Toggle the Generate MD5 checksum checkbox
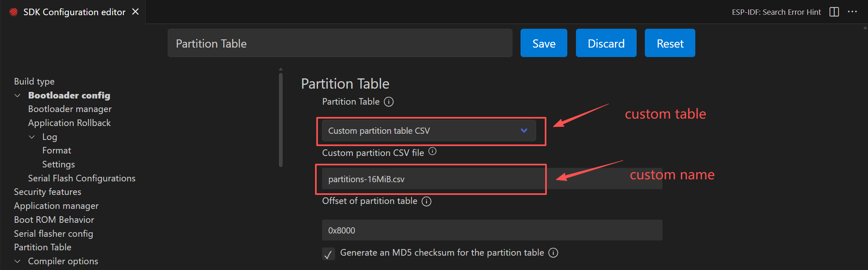The height and width of the screenshot is (270, 868). 328,254
